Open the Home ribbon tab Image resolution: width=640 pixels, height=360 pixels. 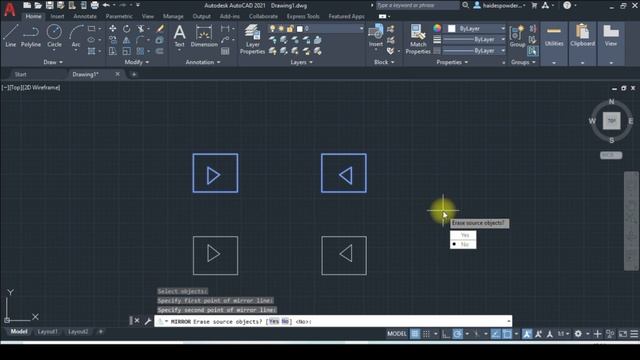(33, 16)
